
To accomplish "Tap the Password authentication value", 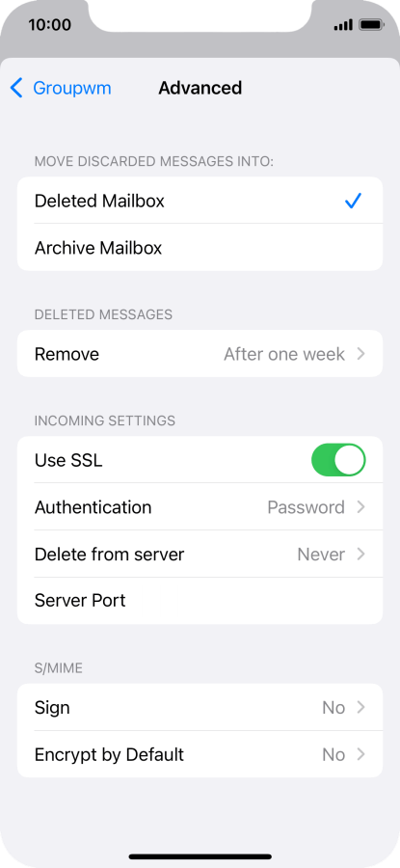I will click(x=306, y=507).
